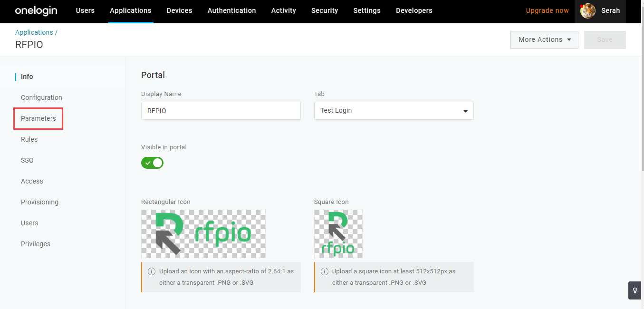The width and height of the screenshot is (644, 309).
Task: Click the 'Display Name' label
Action: (161, 94)
